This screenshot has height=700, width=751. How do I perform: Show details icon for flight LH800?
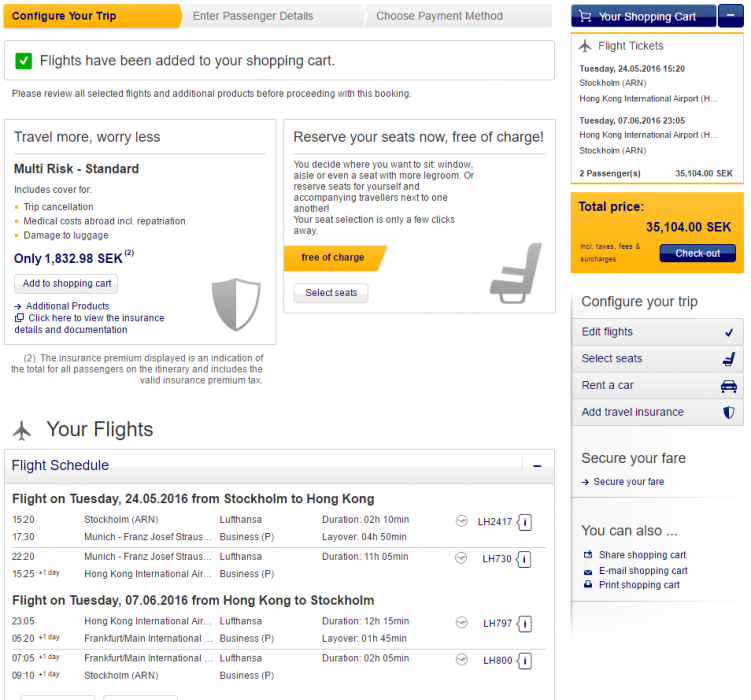[525, 661]
